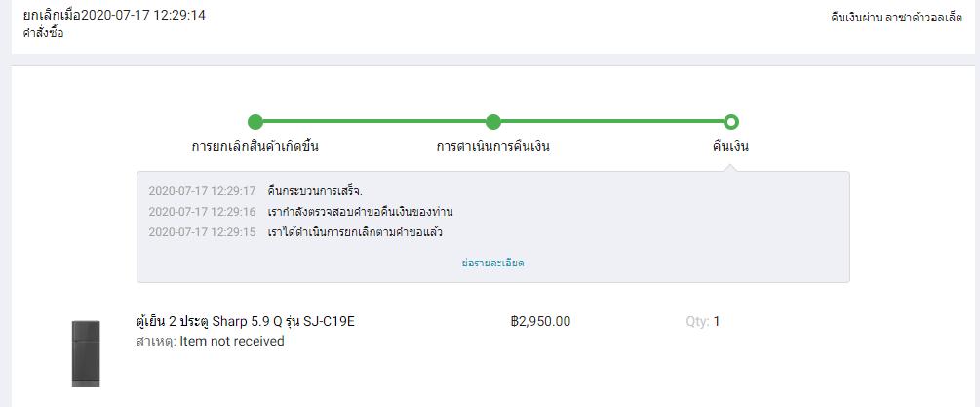Click the Qty: 1 quantity label
This screenshot has height=407, width=980.
(703, 322)
